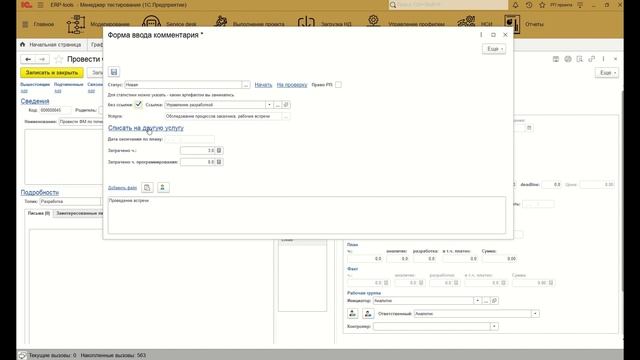
Task: Open calculator for Затрачено ч. field
Action: 219,151
